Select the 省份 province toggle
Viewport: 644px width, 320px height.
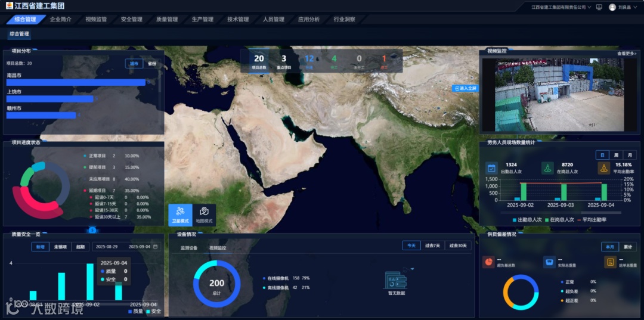click(x=151, y=64)
